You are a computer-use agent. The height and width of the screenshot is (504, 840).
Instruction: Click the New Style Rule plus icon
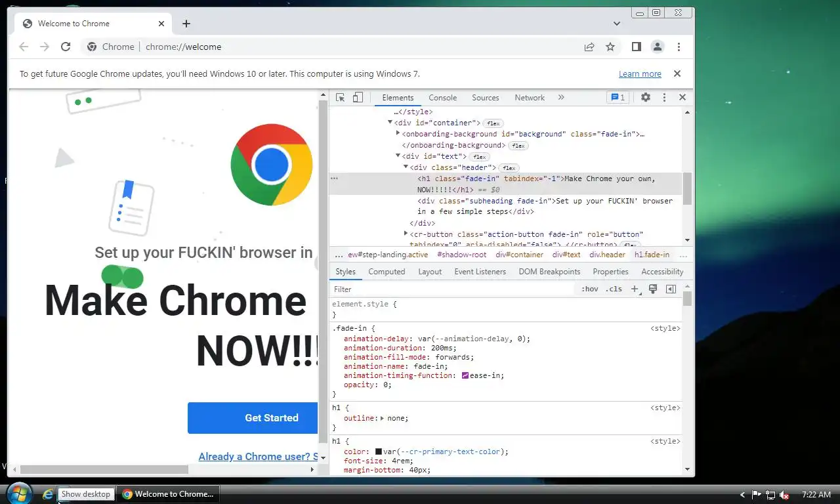coord(635,289)
